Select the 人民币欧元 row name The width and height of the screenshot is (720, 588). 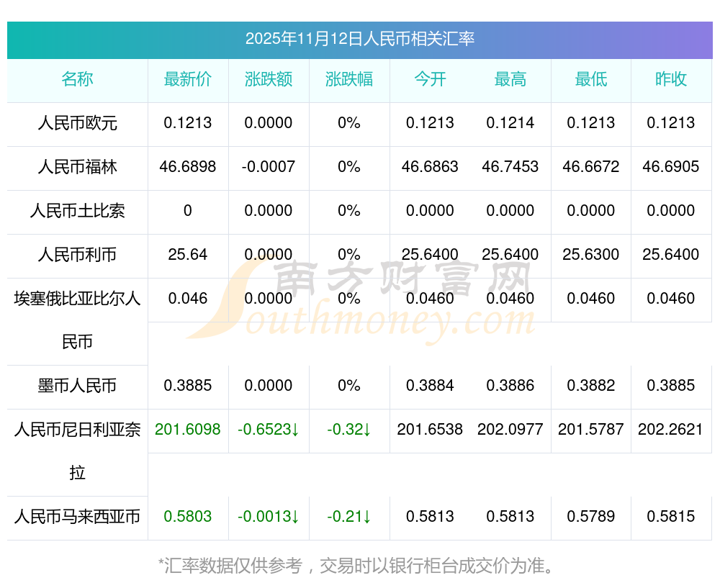coord(77,123)
